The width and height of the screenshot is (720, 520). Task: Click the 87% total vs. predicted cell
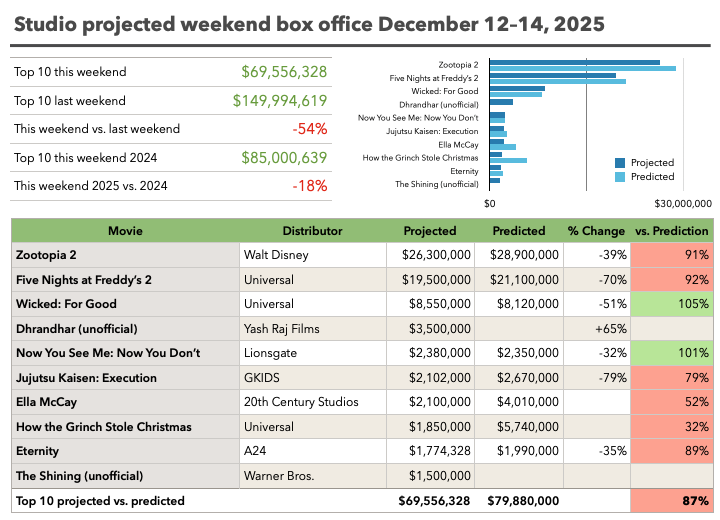point(671,501)
